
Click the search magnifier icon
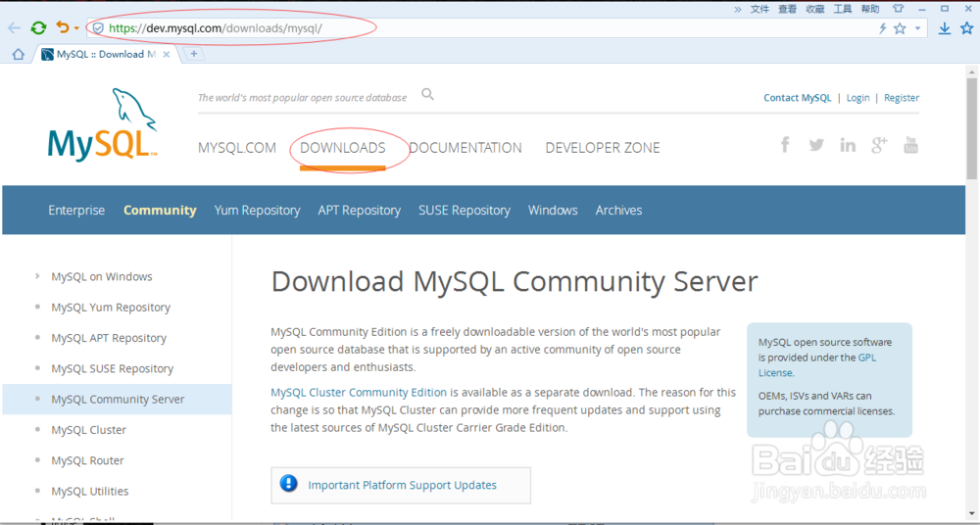coord(427,94)
